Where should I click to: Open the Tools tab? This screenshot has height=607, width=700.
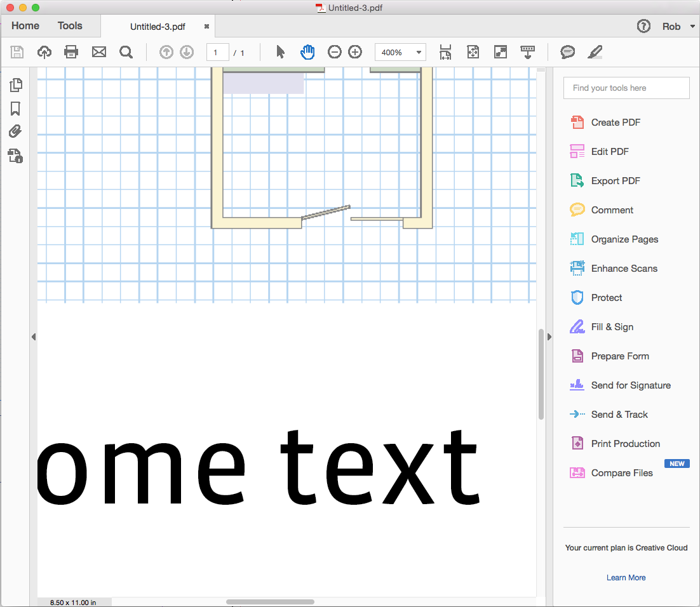click(70, 25)
